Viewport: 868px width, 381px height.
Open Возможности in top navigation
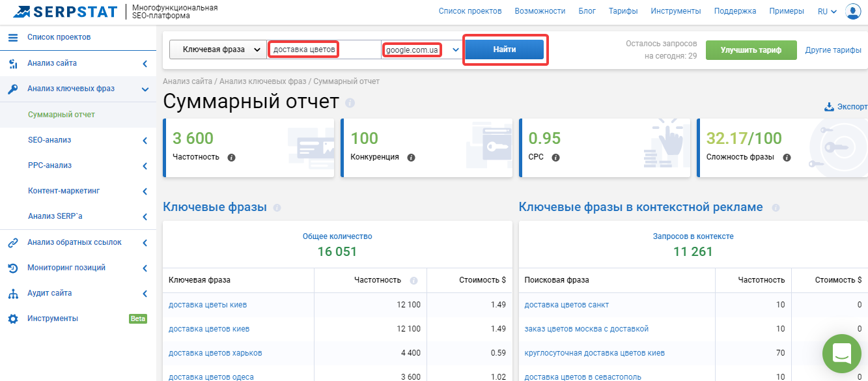tap(540, 11)
